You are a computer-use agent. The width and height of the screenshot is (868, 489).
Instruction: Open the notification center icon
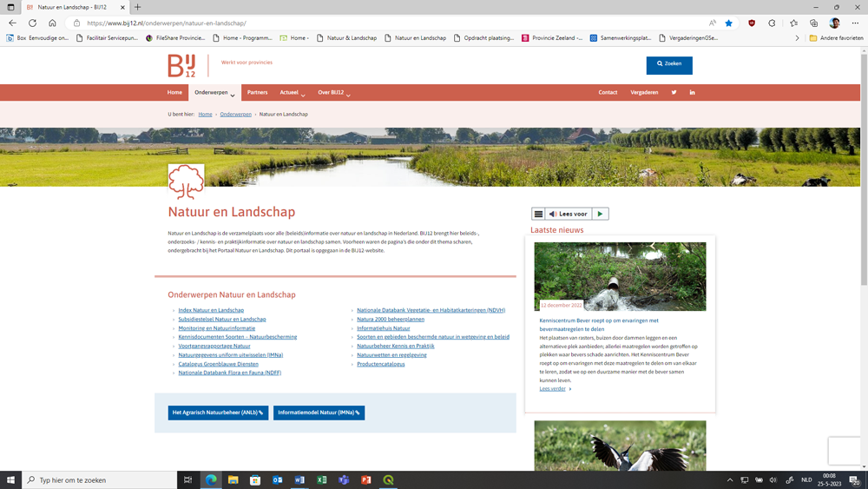[x=855, y=480]
